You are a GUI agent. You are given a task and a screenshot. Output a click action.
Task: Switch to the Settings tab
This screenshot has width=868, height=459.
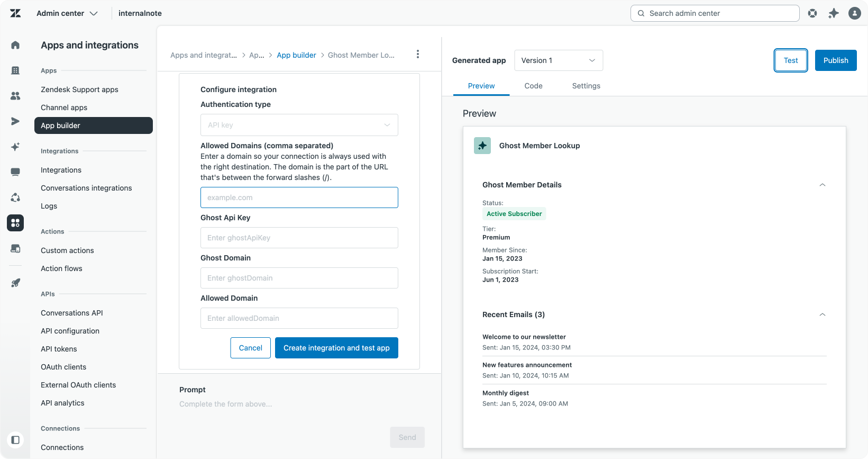pos(586,86)
